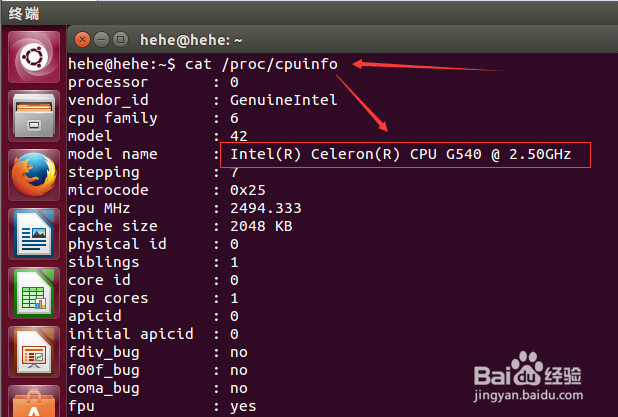Click the 'cpu family' label
This screenshot has width=618, height=417.
[113, 119]
